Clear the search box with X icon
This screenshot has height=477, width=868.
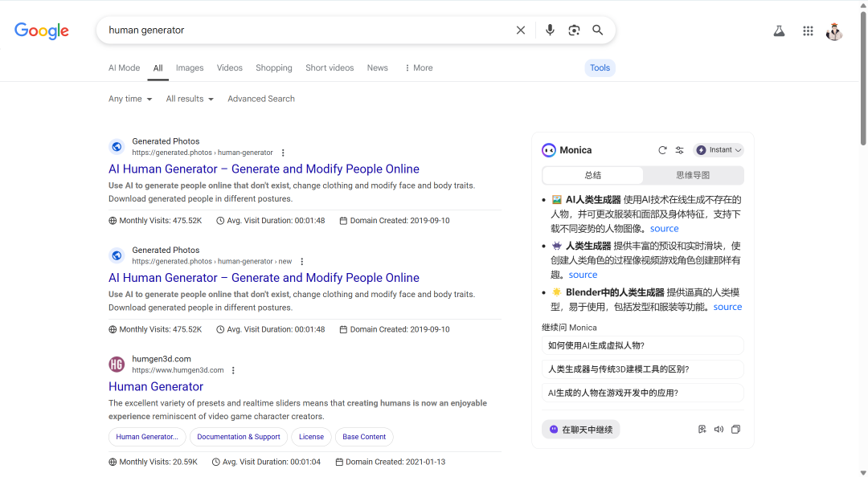[520, 30]
